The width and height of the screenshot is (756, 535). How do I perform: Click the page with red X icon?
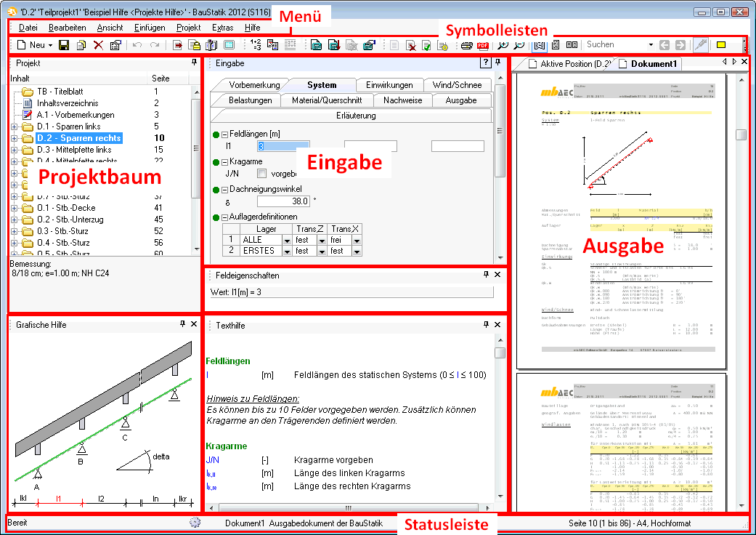click(411, 45)
